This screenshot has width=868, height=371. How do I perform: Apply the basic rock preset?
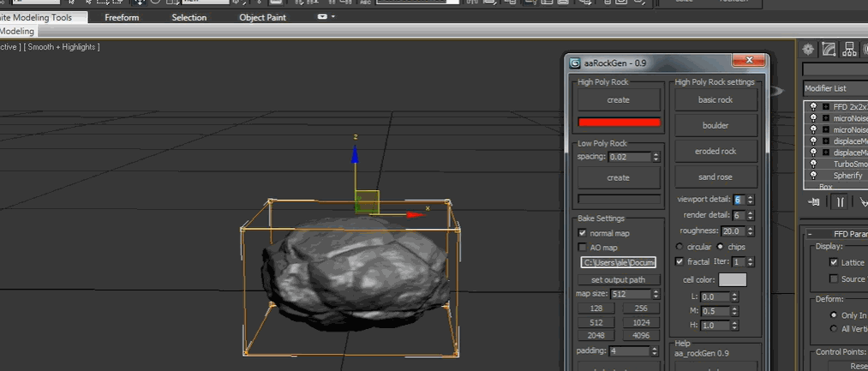(715, 100)
